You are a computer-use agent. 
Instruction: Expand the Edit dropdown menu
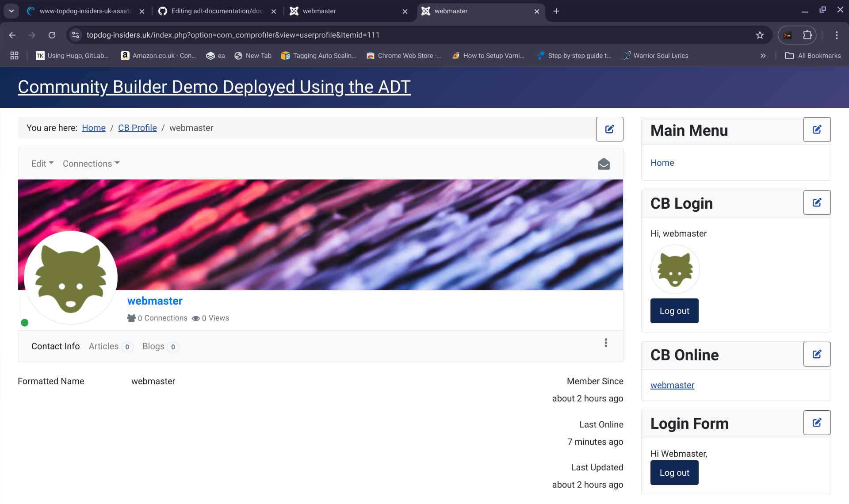(x=42, y=164)
